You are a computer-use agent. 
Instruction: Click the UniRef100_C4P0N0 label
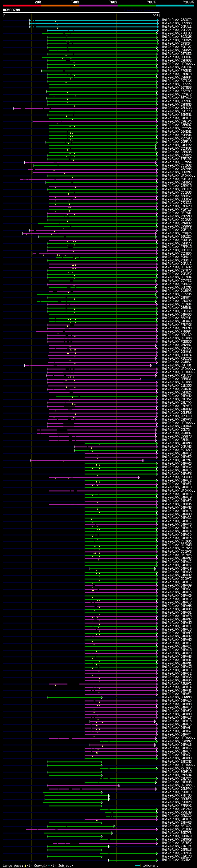pos(177,443)
